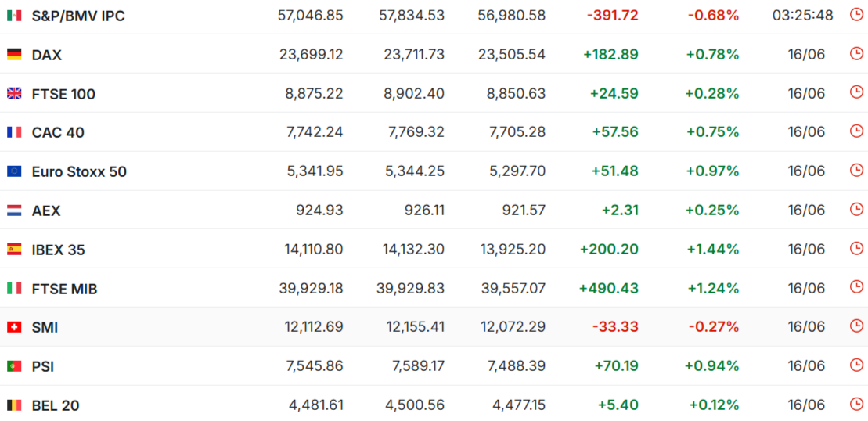Click the EU flag next to Euro Stoxx 50
The width and height of the screenshot is (868, 421).
point(14,171)
